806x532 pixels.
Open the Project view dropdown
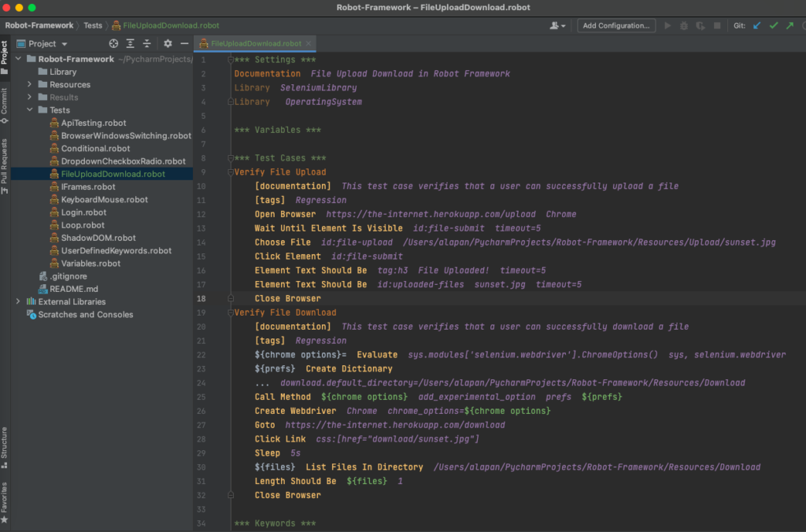[46, 43]
